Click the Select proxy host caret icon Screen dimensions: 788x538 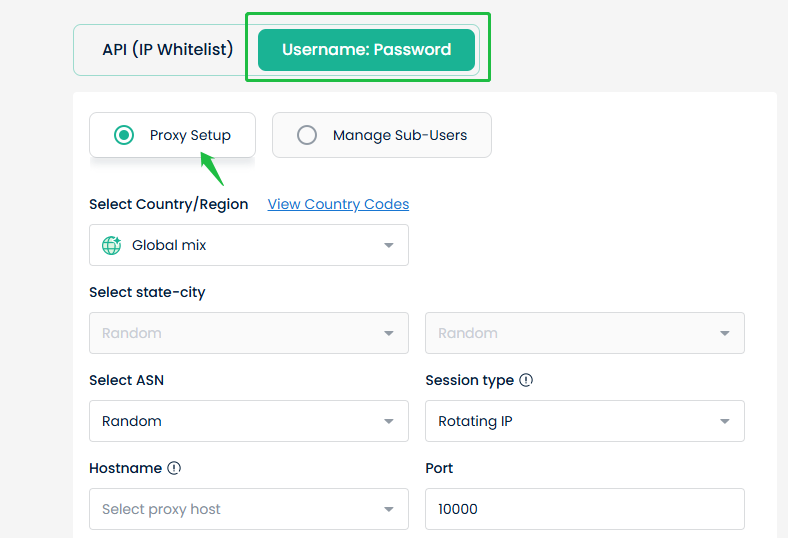pos(388,509)
